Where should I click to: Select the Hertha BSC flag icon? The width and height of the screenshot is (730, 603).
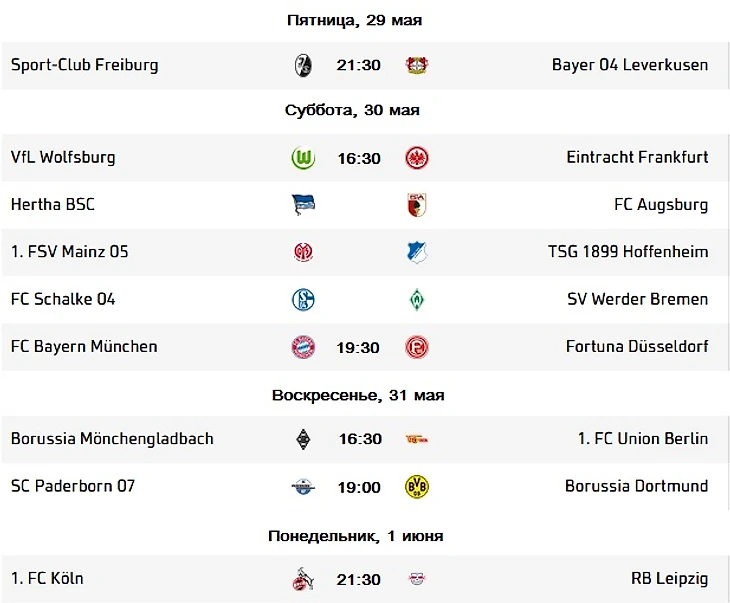(303, 205)
